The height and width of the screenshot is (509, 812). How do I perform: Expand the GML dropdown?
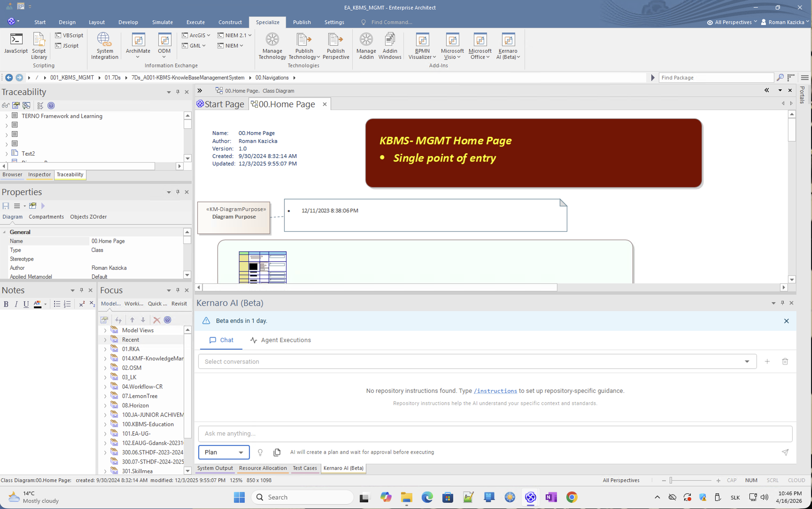pyautogui.click(x=194, y=46)
